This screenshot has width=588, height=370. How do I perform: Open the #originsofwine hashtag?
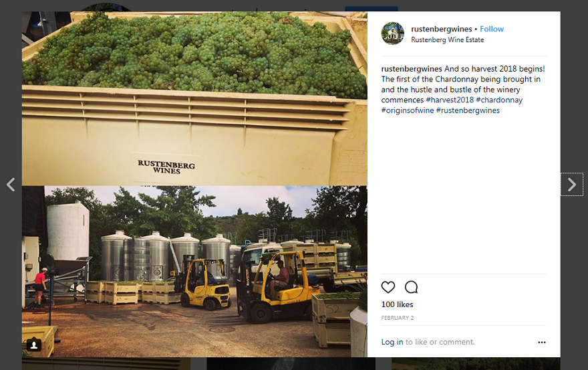pos(408,110)
